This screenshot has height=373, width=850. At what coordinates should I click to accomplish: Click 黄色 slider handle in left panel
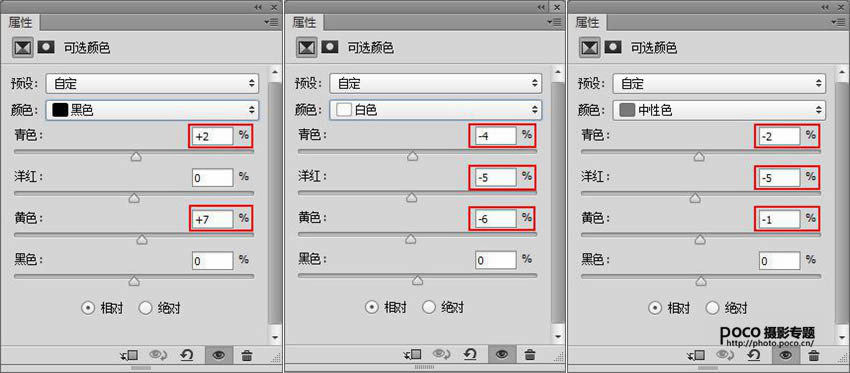(142, 240)
